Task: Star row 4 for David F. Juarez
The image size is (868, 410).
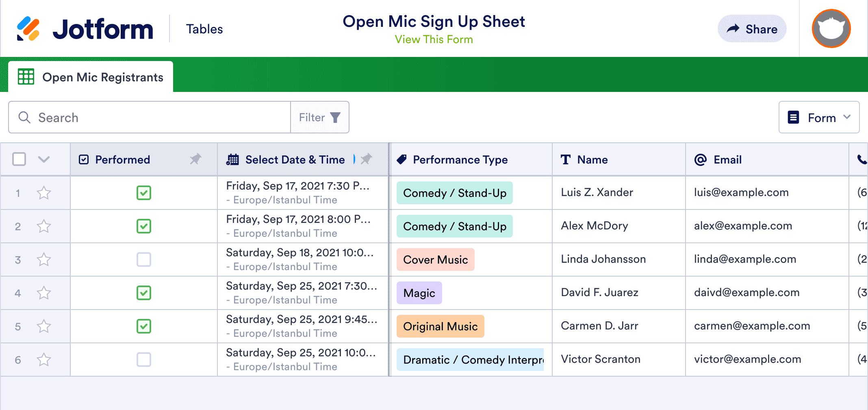Action: pyautogui.click(x=44, y=293)
